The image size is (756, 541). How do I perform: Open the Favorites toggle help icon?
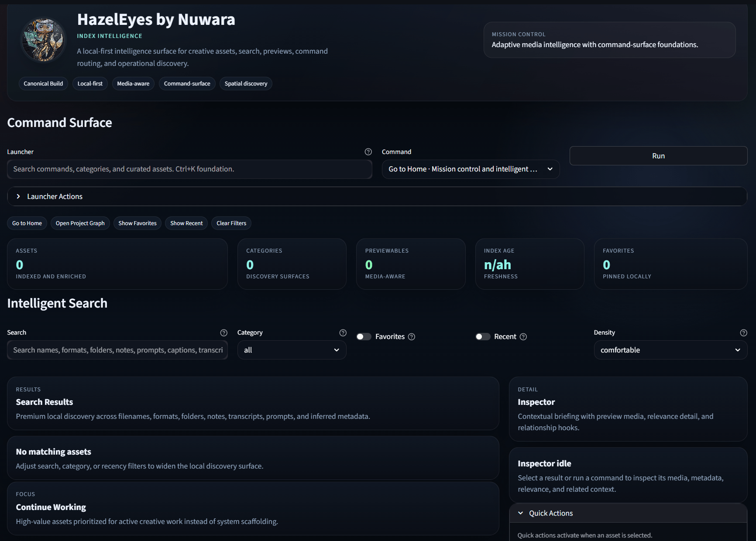[x=411, y=337]
